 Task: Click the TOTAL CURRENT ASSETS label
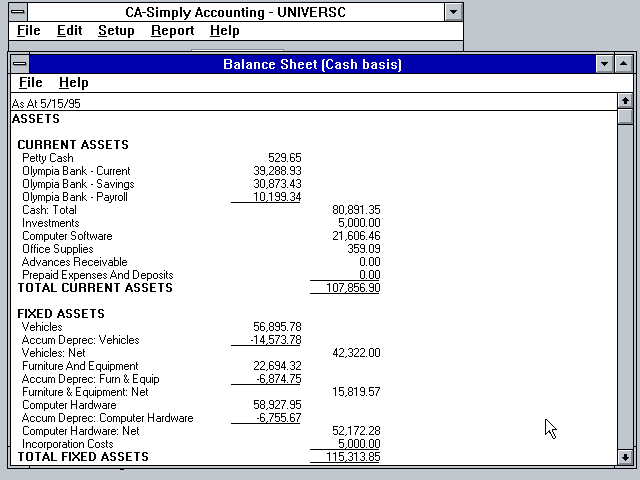click(95, 288)
